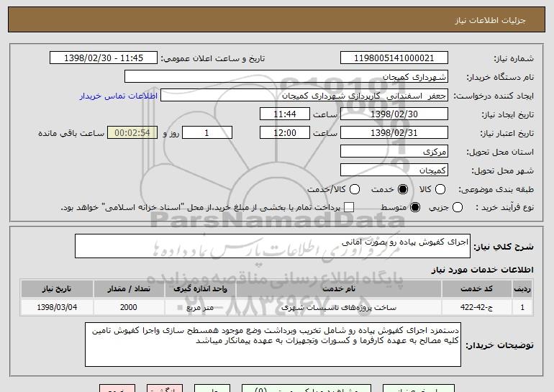Viewport: 554px width, 392px height.
Task: Click the نام خدمت column header
Action: pos(338,289)
